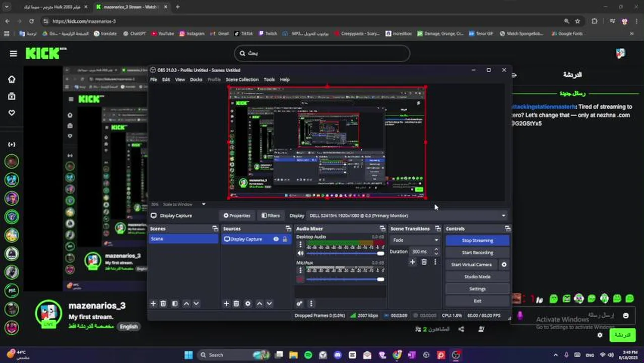Show hidden system tray icons chevron
Viewport: 644px width, 363px height.
click(x=556, y=355)
